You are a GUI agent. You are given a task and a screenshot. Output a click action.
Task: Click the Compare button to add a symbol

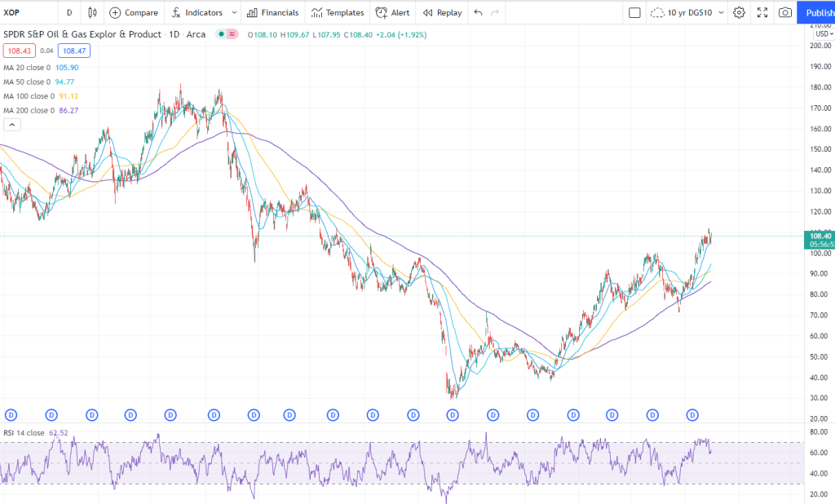134,13
